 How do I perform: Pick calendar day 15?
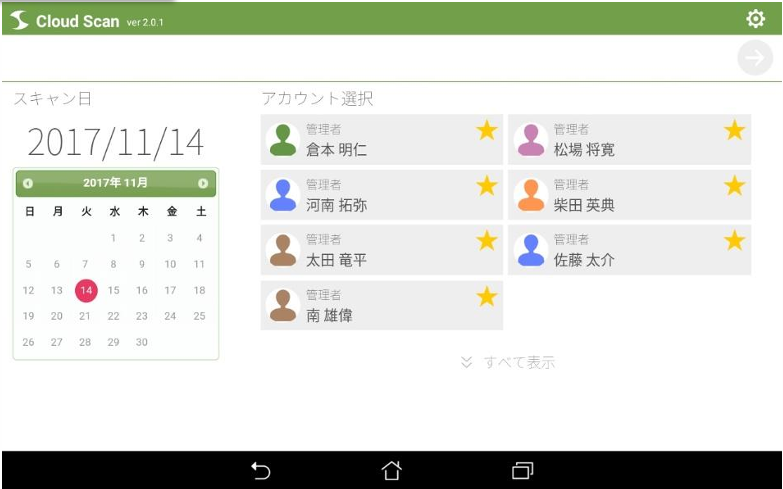113,290
